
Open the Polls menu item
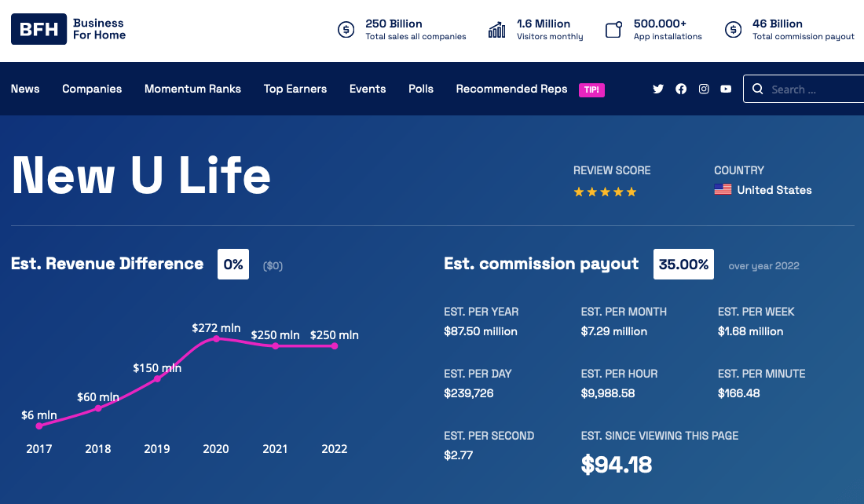[421, 89]
